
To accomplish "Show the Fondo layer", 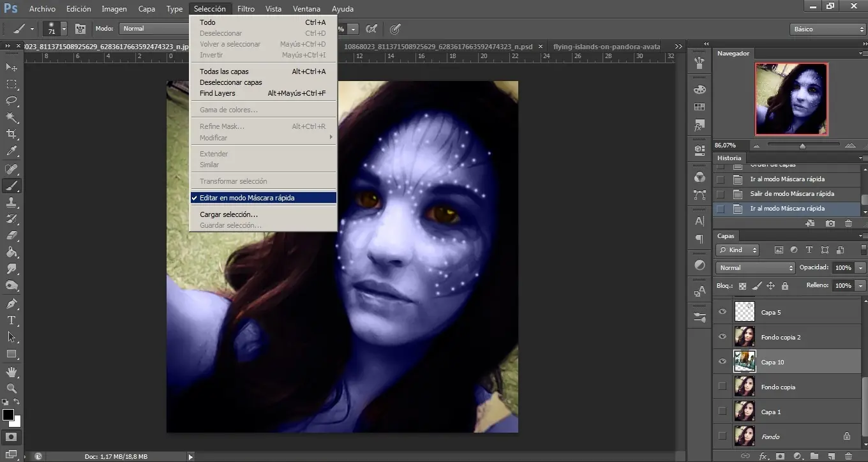I will (722, 436).
